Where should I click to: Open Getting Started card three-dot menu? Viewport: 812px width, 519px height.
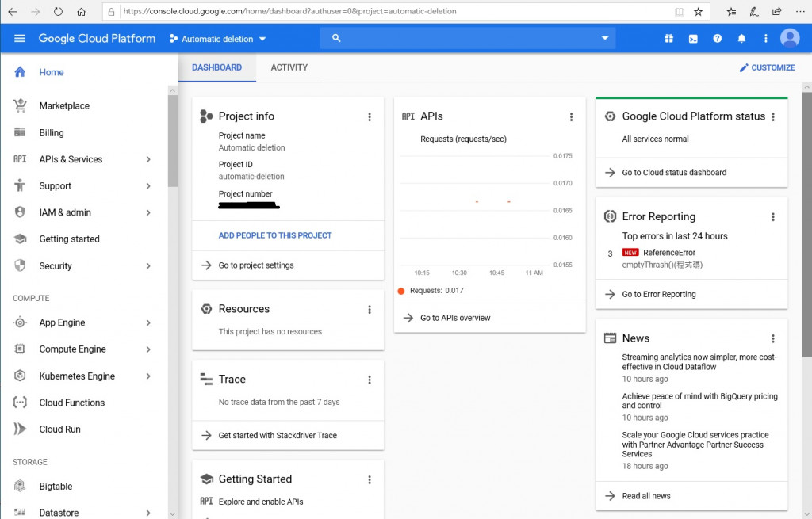[370, 479]
